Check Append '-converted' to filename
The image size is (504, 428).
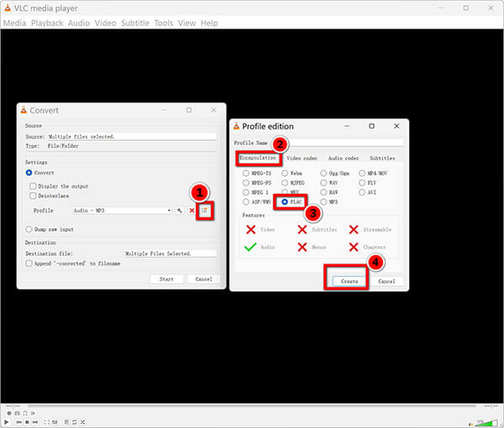click(x=29, y=264)
